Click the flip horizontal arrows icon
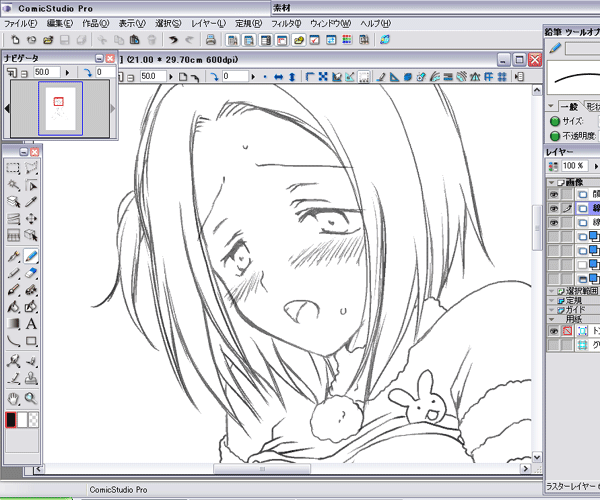600x500 pixels. (x=279, y=77)
